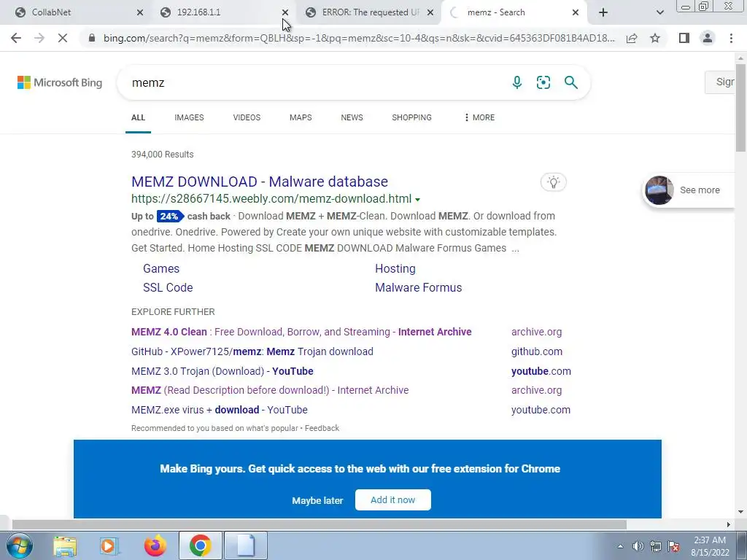Start Bing voice search microphone
Viewport: 747px width, 560px height.
[x=517, y=82]
